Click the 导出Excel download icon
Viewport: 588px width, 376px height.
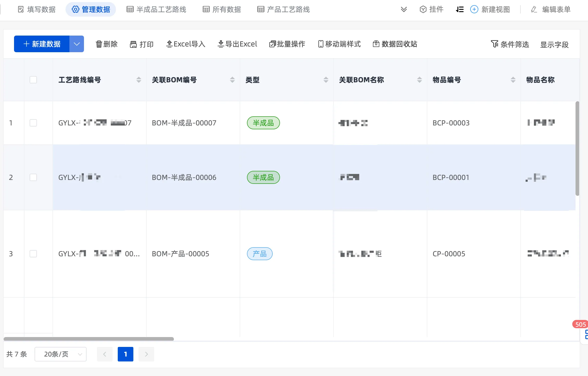pos(221,44)
